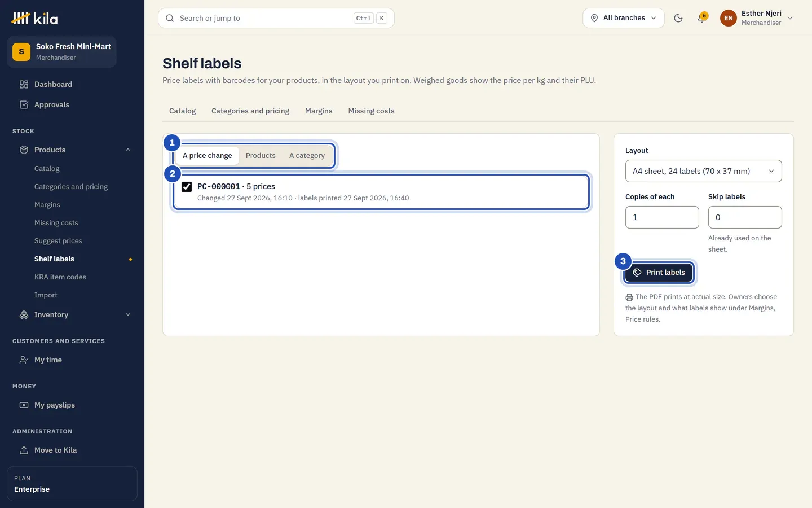Open notifications bell icon
The image size is (812, 508).
[x=701, y=18]
